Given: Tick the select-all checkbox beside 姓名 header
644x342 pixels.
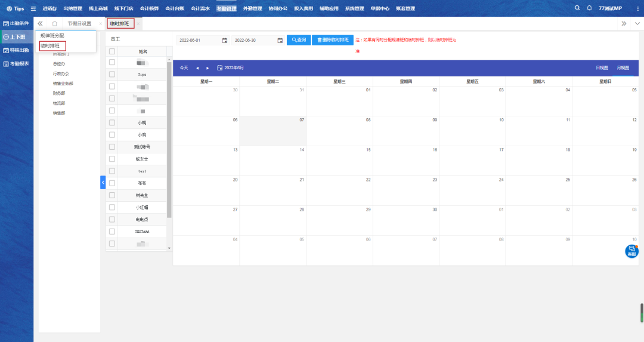Looking at the screenshot, I should click(112, 51).
